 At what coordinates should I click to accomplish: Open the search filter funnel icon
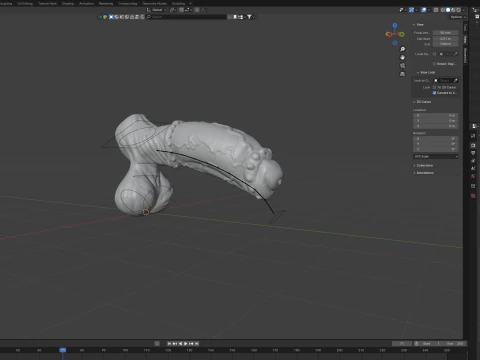(249, 17)
